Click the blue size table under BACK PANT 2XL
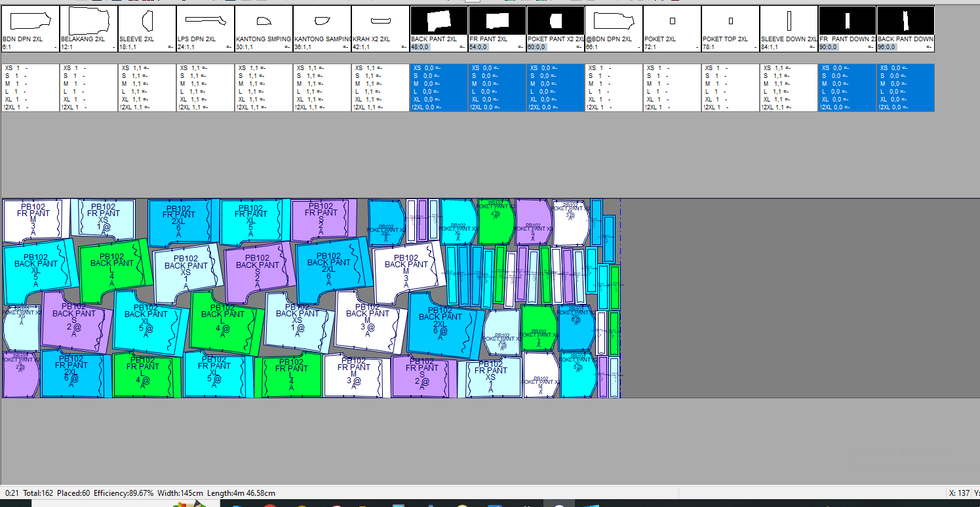The image size is (980, 507). click(439, 87)
